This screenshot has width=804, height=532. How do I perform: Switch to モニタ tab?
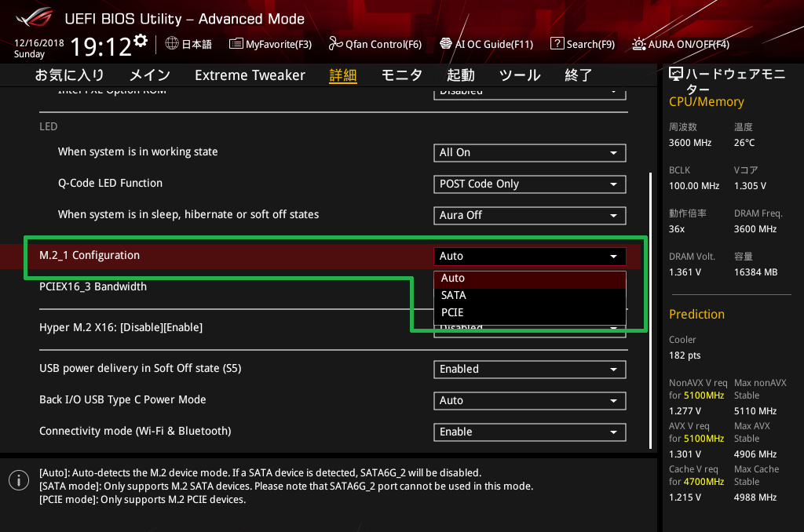[x=402, y=75]
